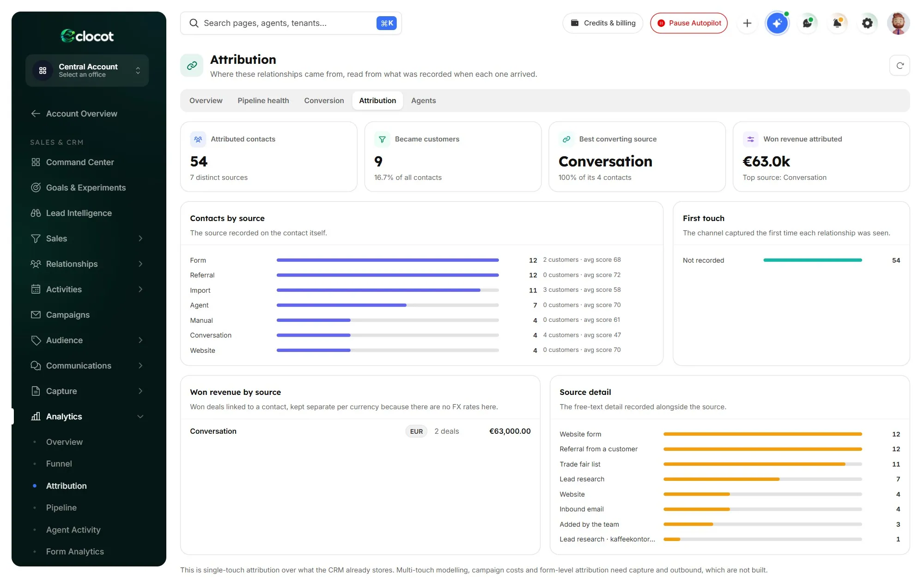Click the refresh icon beside Attribution header
The width and height of the screenshot is (924, 578).
pyautogui.click(x=900, y=66)
